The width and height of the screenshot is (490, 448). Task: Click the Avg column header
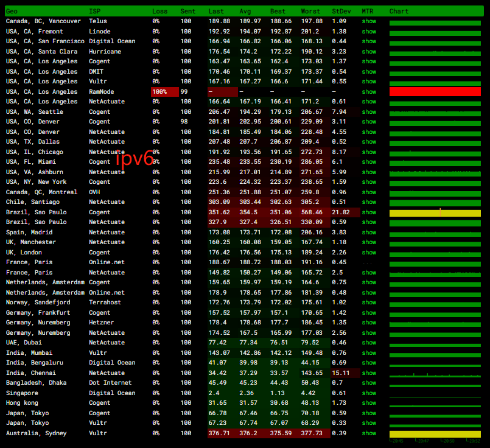[245, 11]
